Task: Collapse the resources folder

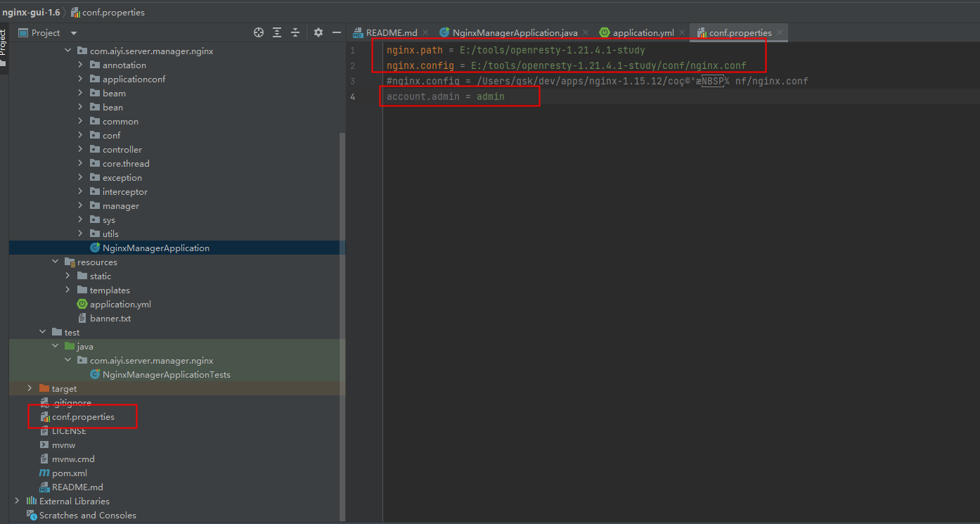Action: pyautogui.click(x=56, y=262)
